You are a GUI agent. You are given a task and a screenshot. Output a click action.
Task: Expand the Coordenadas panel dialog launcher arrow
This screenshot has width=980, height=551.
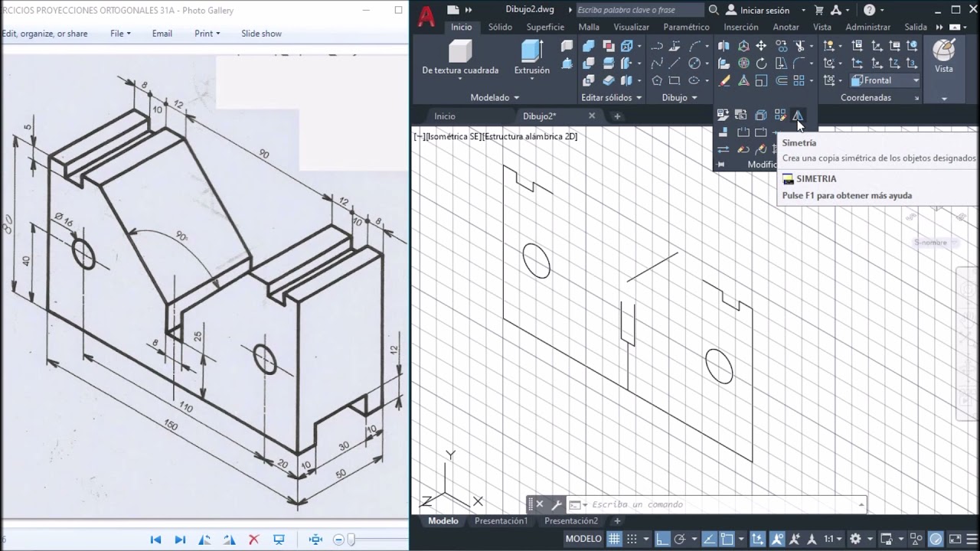(x=916, y=98)
